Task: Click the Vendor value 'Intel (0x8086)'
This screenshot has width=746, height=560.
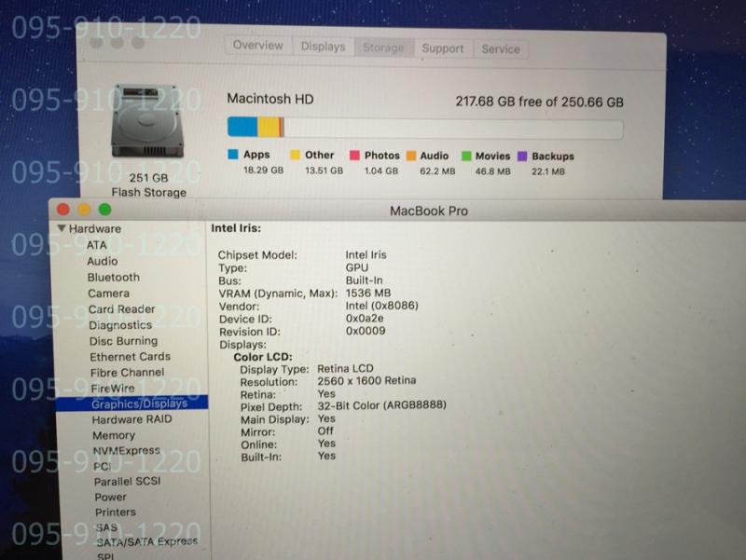Action: [382, 306]
